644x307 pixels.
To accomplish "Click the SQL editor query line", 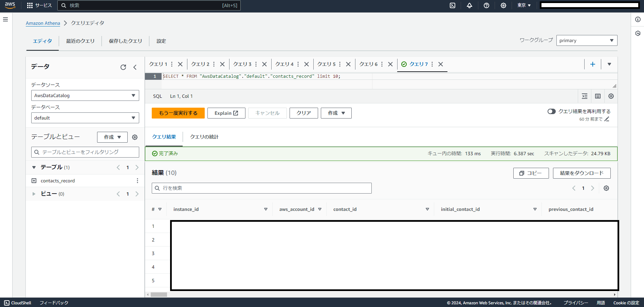I will pos(251,76).
